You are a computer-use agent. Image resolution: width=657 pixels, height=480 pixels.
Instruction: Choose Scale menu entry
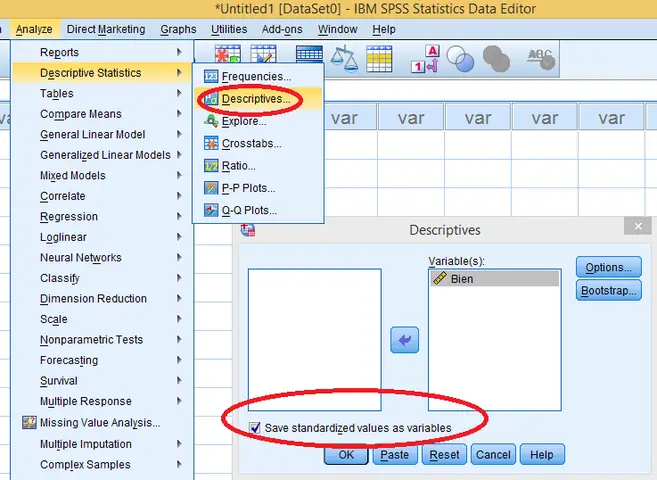(x=102, y=319)
